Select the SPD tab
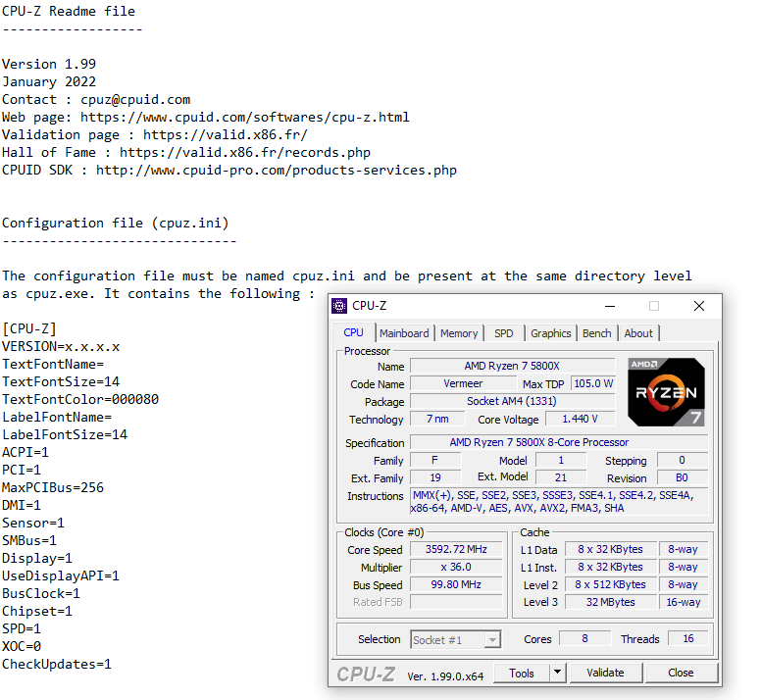This screenshot has width=761, height=700. (504, 333)
